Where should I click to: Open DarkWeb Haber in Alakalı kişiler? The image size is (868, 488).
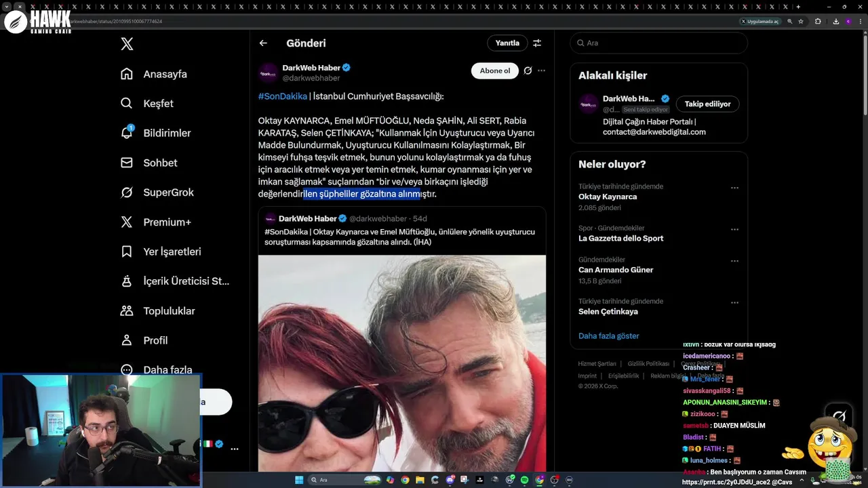point(658,114)
